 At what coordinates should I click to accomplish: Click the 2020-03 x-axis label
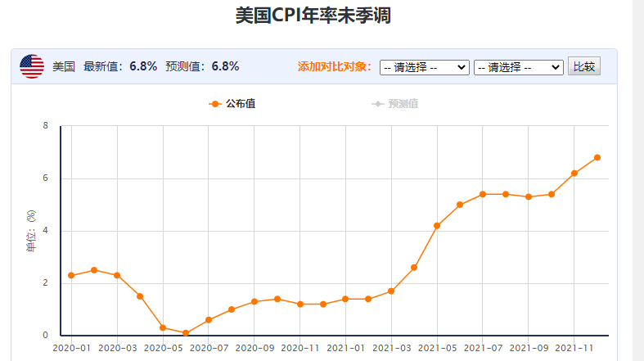117,348
